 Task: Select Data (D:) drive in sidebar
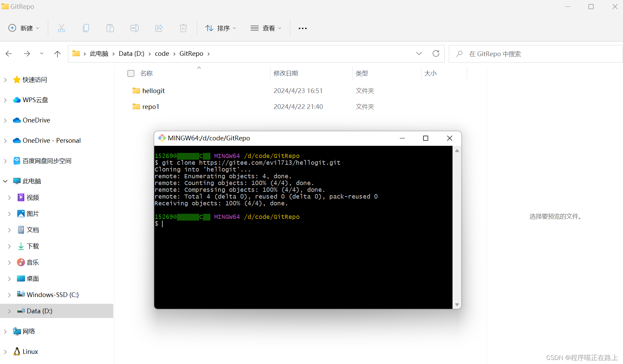(x=56, y=311)
